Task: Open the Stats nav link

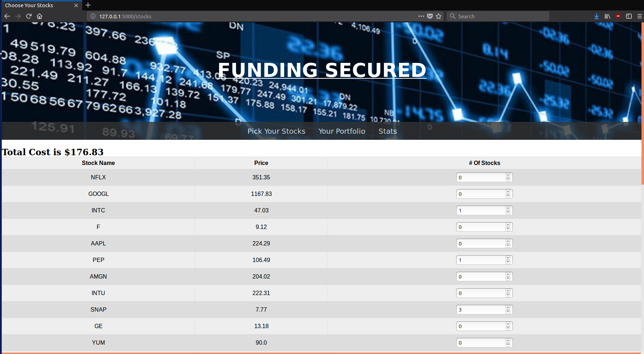Action: click(388, 131)
